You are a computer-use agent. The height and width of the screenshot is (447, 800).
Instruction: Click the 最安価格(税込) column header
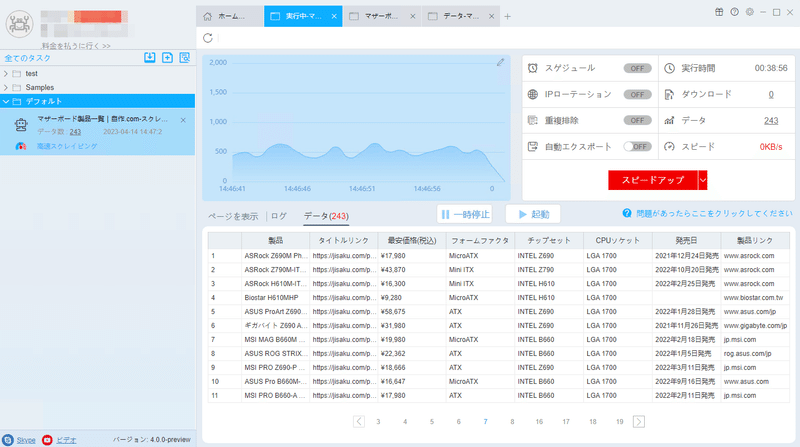[412, 240]
